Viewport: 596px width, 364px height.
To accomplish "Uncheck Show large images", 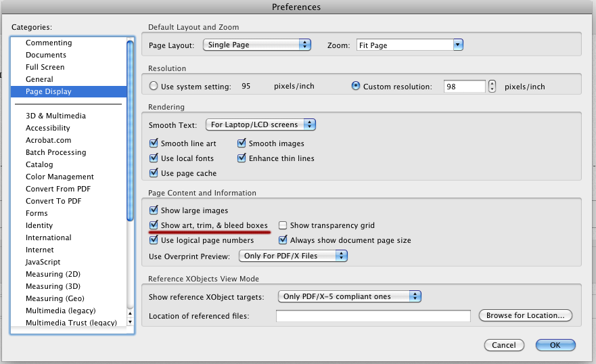I will (154, 210).
